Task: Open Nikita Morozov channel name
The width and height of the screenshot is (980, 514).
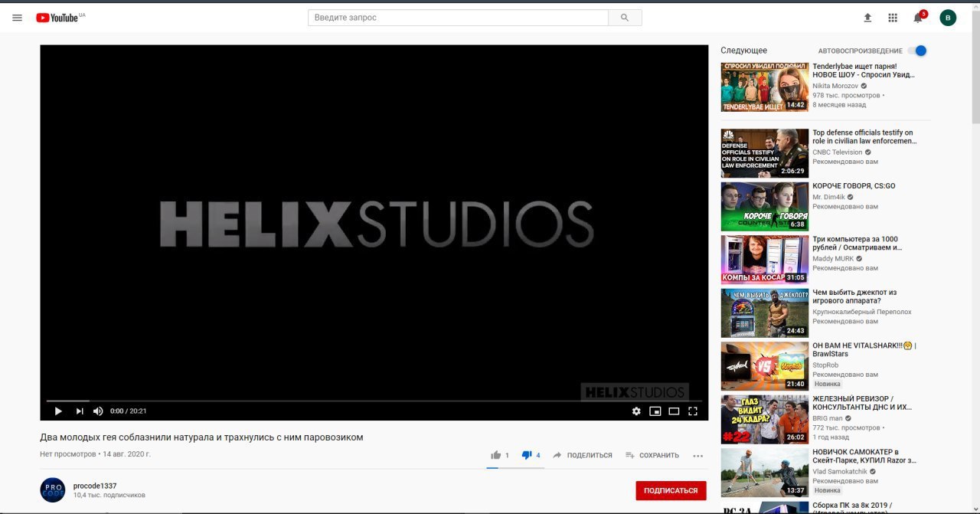Action: click(x=835, y=86)
